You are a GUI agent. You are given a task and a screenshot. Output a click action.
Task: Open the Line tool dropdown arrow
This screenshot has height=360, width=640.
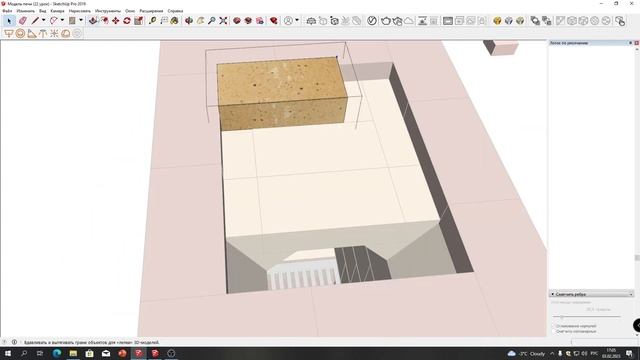click(x=43, y=20)
